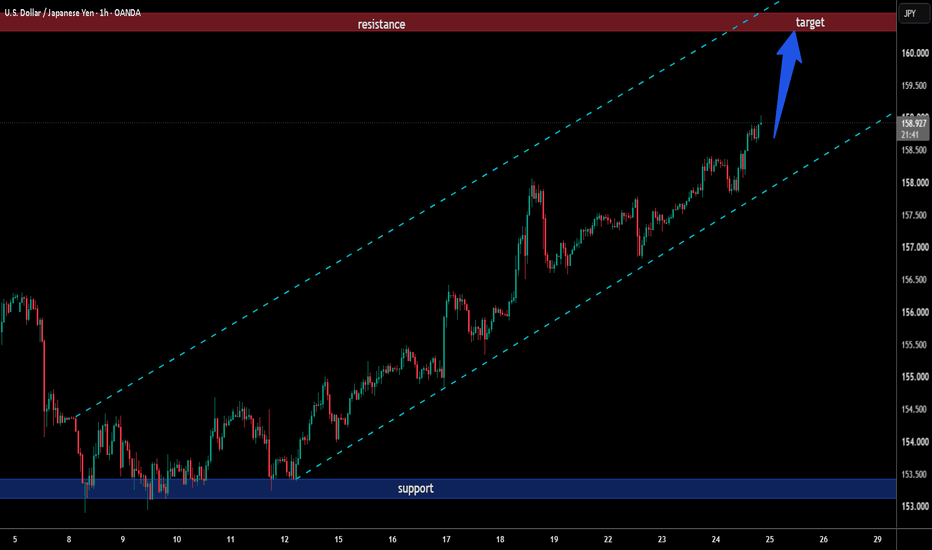Click date 29 on the time axis
The width and height of the screenshot is (932, 550).
point(877,539)
